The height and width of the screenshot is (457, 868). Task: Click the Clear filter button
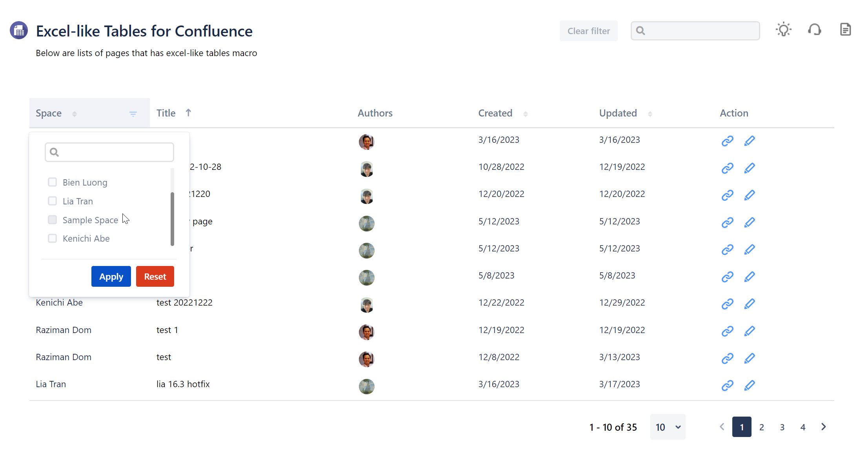(588, 31)
